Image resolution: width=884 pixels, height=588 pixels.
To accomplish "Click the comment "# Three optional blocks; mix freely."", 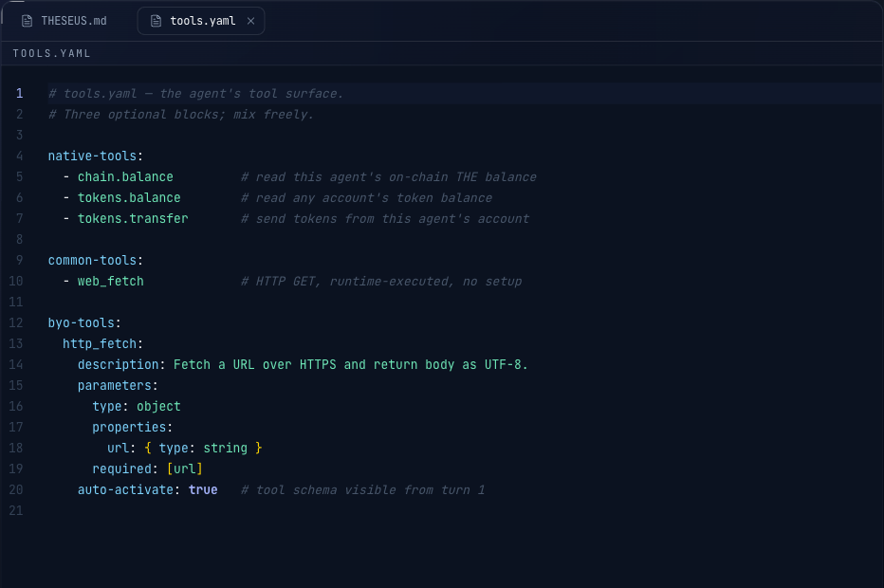I will pyautogui.click(x=181, y=114).
